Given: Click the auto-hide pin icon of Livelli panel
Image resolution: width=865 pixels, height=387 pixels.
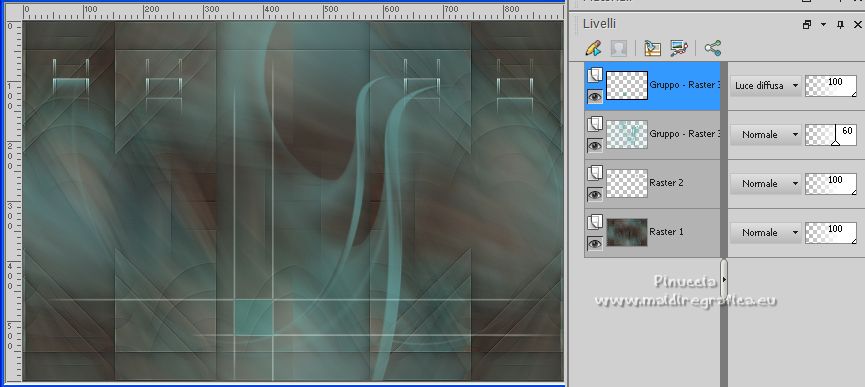Looking at the screenshot, I should click(840, 24).
